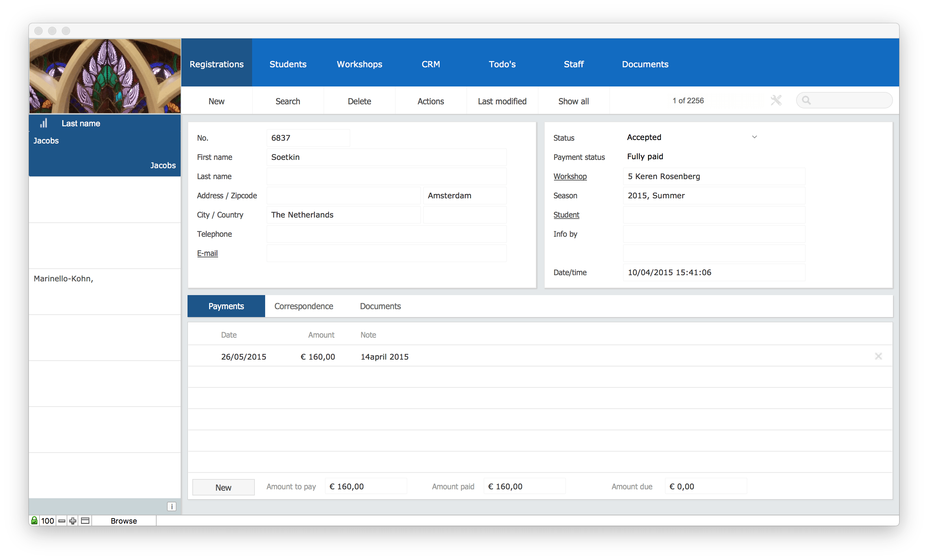Click the green lock icon in the status bar
928x560 pixels.
(x=34, y=521)
